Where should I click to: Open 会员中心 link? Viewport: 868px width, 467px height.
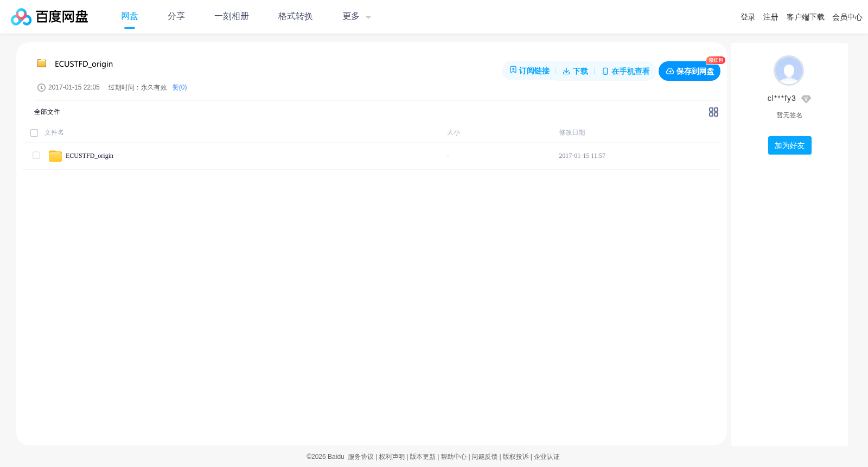[x=847, y=17]
